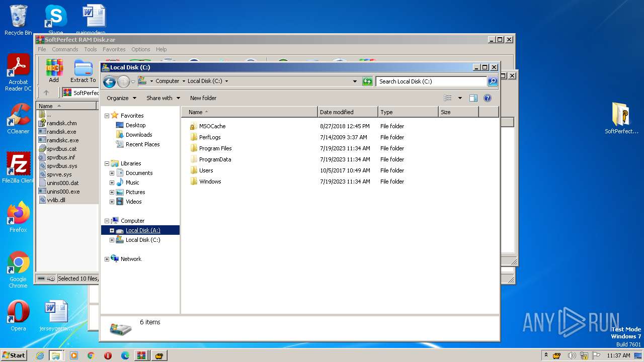Select Desktop under Favorites
The width and height of the screenshot is (644, 362).
pyautogui.click(x=135, y=125)
